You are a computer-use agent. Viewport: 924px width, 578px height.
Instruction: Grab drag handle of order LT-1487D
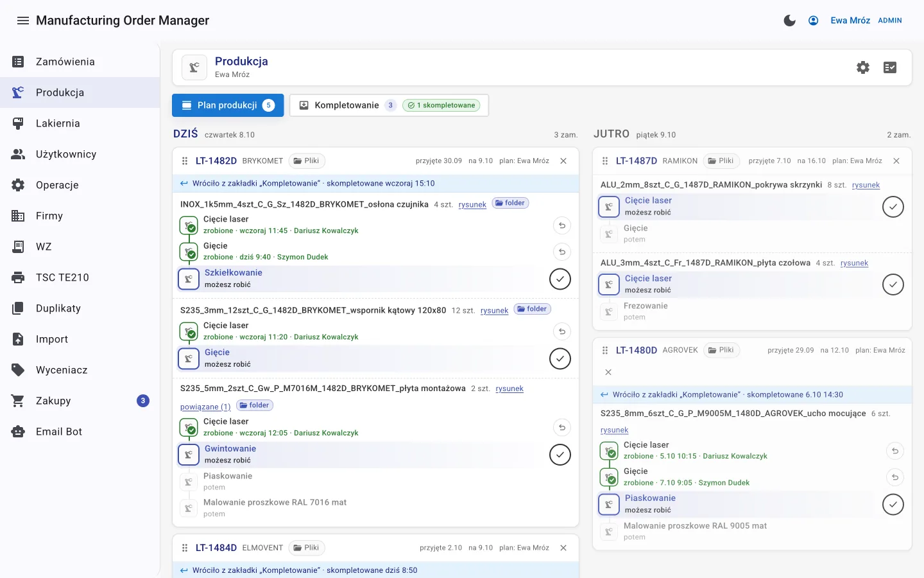point(605,161)
